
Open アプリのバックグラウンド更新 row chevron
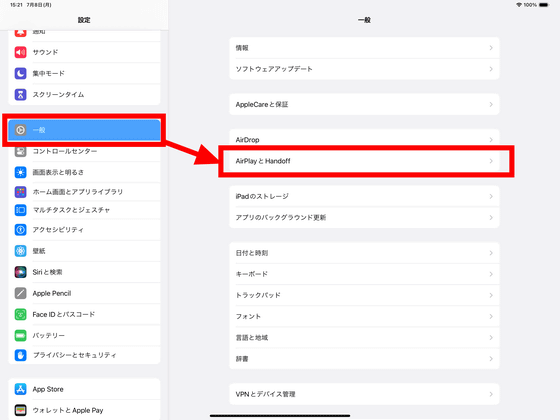coord(491,218)
